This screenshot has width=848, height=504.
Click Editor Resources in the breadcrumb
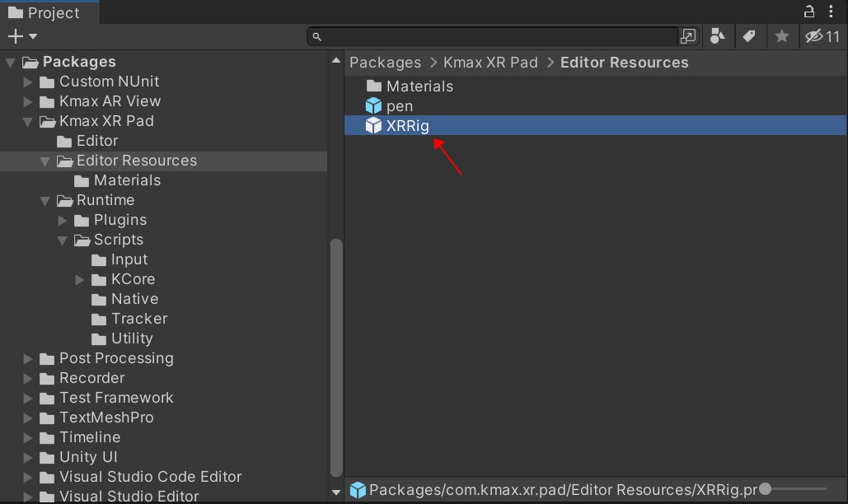click(x=624, y=63)
